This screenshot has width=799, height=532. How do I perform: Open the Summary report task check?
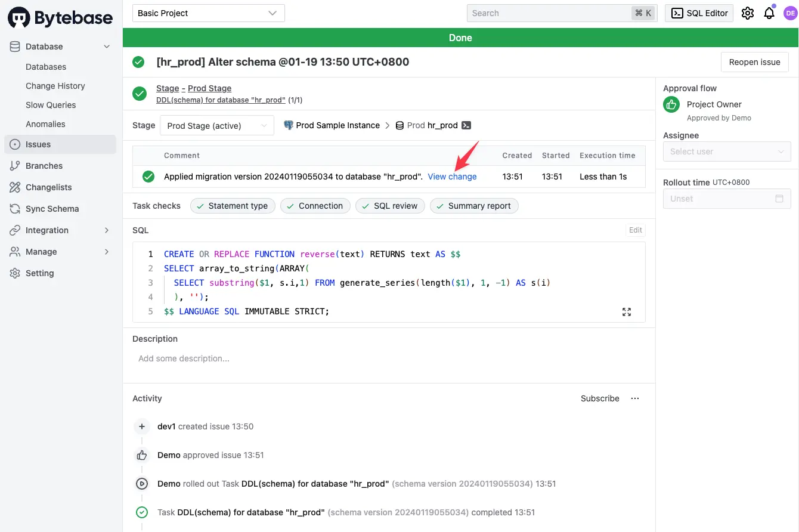pyautogui.click(x=474, y=206)
